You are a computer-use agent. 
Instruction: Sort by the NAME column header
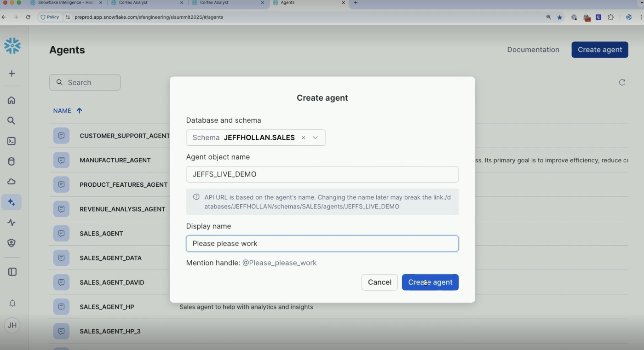(x=62, y=111)
